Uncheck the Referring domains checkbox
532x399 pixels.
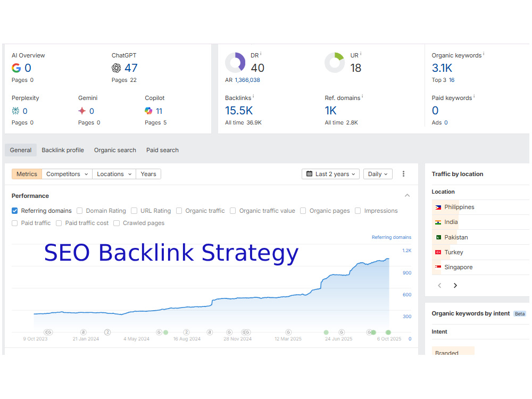point(14,211)
